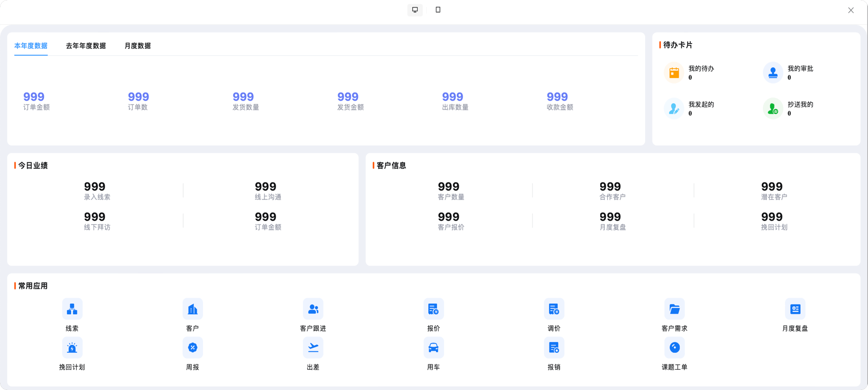Image resolution: width=868 pixels, height=390 pixels.
Task: Click the 出差 airplane icon
Action: tap(313, 348)
